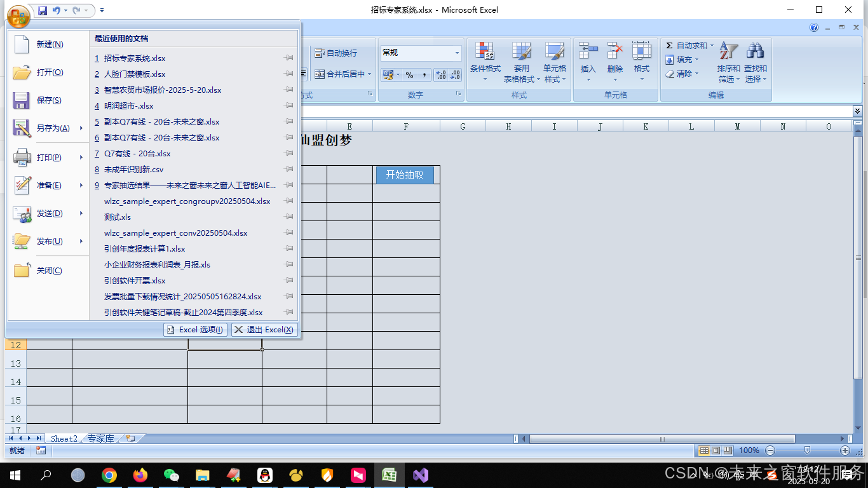The image size is (868, 488).
Task: Apply comma style number format
Action: [424, 75]
